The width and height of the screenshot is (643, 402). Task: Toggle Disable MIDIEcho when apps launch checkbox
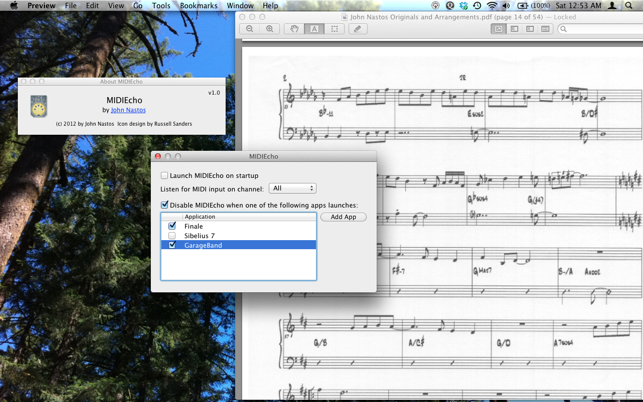tap(164, 205)
